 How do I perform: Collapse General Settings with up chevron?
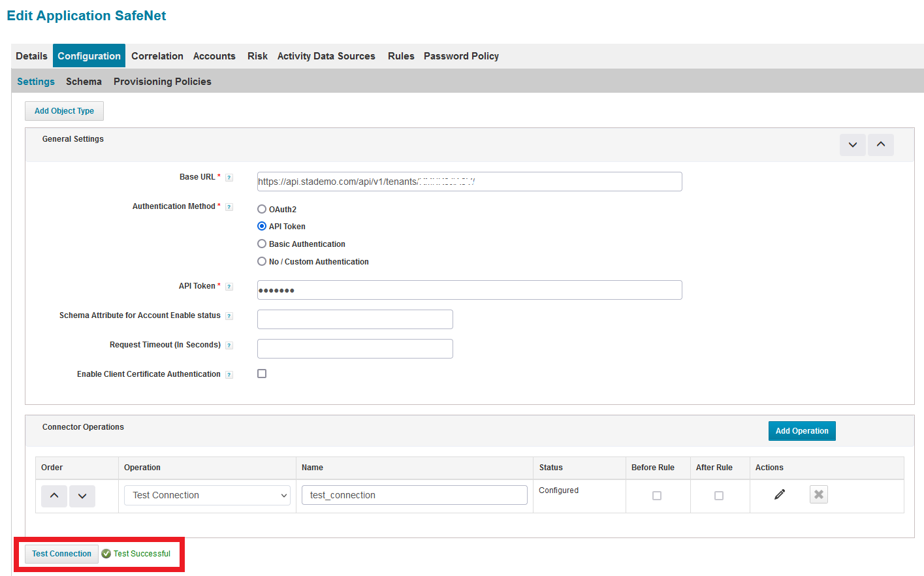881,144
